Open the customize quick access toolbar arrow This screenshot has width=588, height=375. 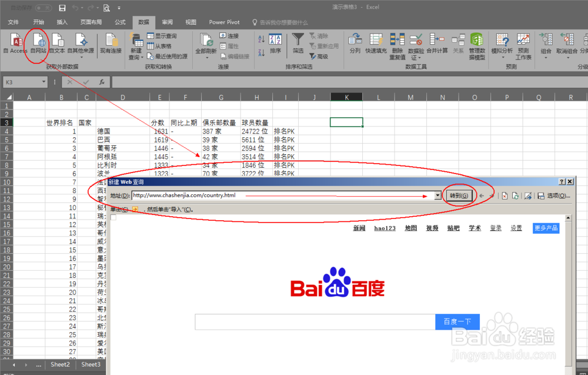[x=119, y=8]
